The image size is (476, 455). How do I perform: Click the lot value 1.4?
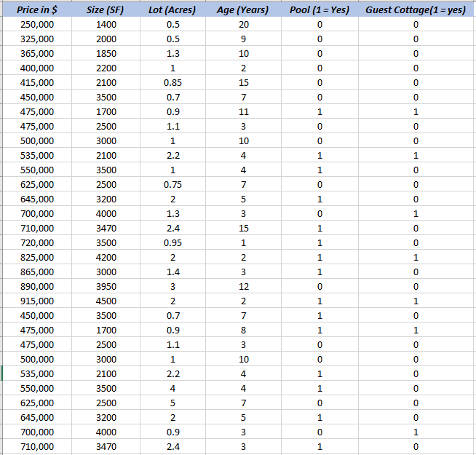[x=172, y=272]
